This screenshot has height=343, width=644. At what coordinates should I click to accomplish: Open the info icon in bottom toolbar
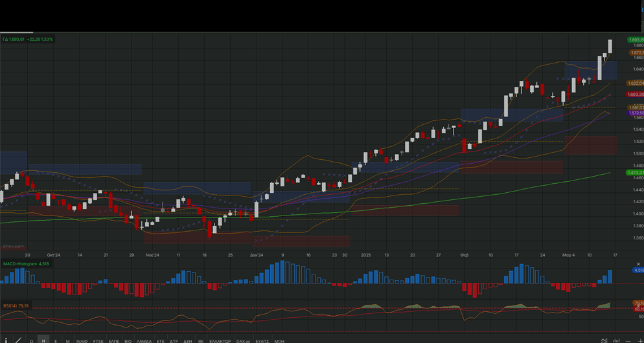tap(6, 340)
